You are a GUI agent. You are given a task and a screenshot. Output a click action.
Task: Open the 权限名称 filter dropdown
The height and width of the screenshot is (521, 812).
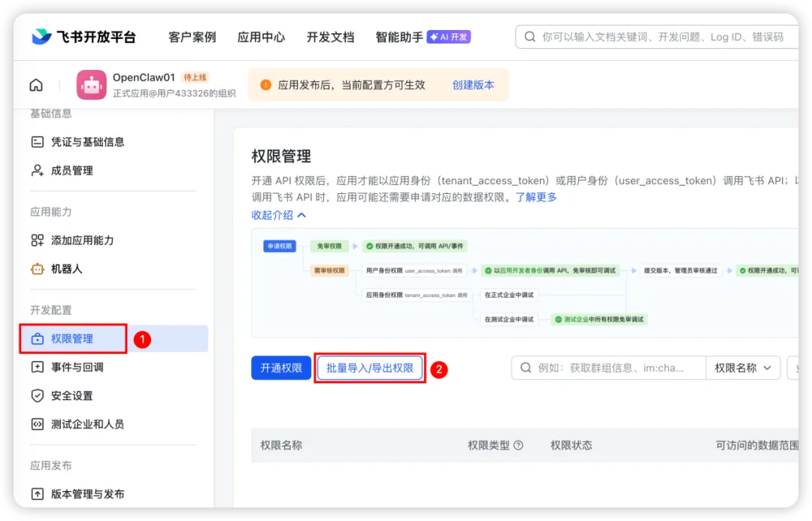coord(741,368)
